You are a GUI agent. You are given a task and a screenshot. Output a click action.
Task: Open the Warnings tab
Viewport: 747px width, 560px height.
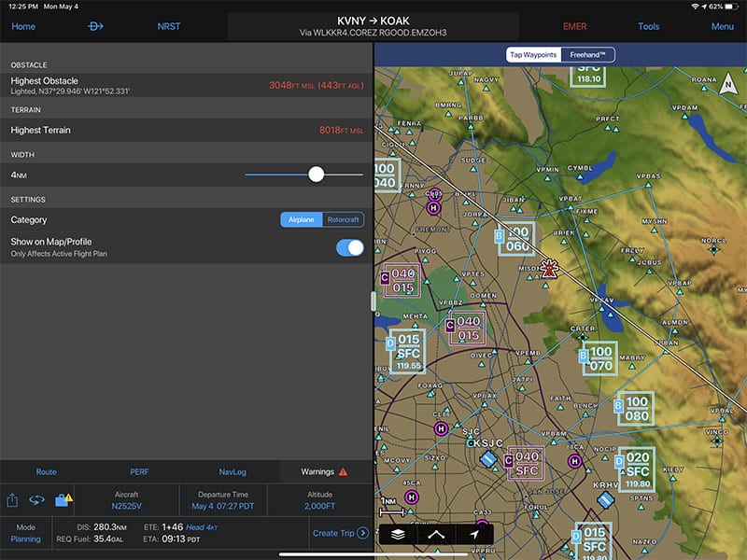pos(325,472)
